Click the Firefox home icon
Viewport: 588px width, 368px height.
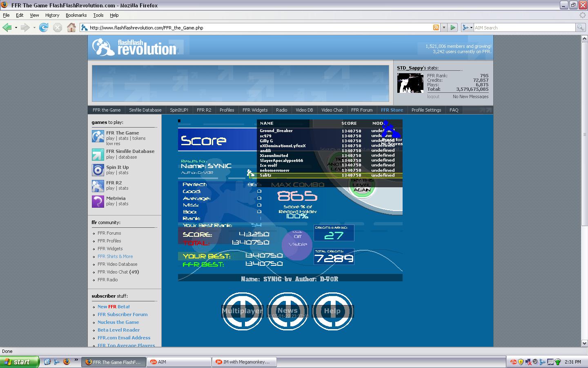pos(71,27)
